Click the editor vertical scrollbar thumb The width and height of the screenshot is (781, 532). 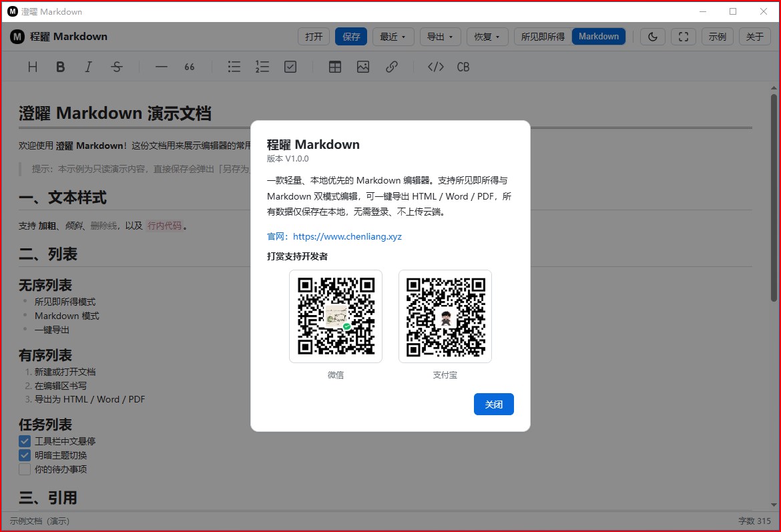click(x=774, y=198)
